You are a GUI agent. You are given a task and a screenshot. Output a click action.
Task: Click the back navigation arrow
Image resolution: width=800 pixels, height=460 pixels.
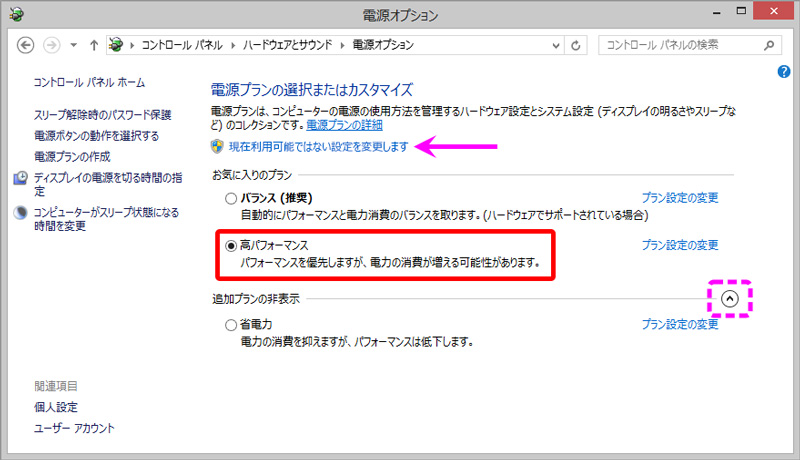click(27, 45)
